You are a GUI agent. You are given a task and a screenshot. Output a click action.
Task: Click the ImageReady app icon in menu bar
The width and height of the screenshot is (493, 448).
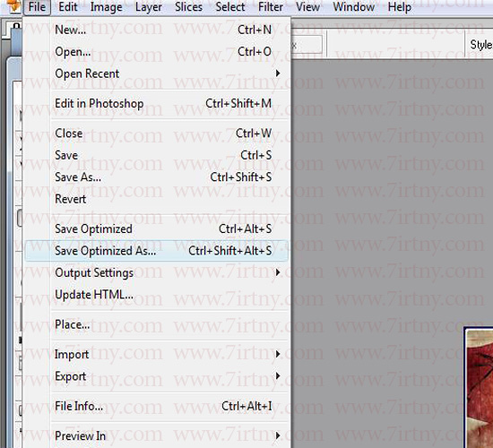[x=13, y=6]
